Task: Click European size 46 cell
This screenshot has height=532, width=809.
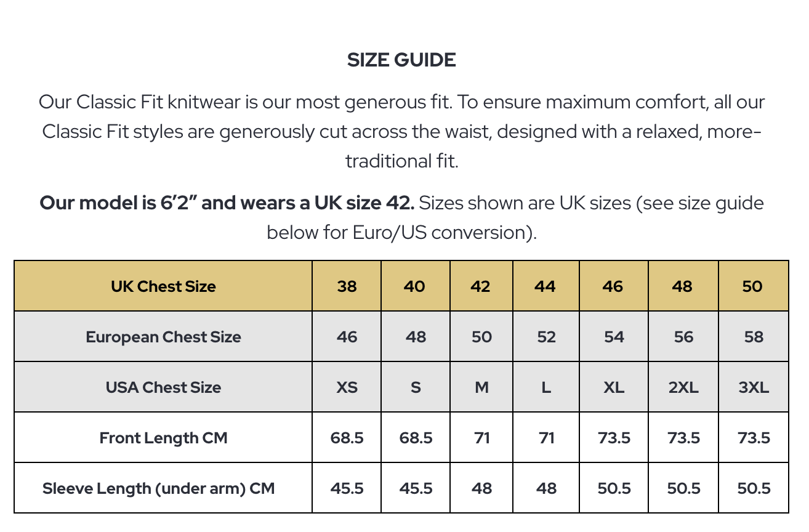Action: coord(347,337)
